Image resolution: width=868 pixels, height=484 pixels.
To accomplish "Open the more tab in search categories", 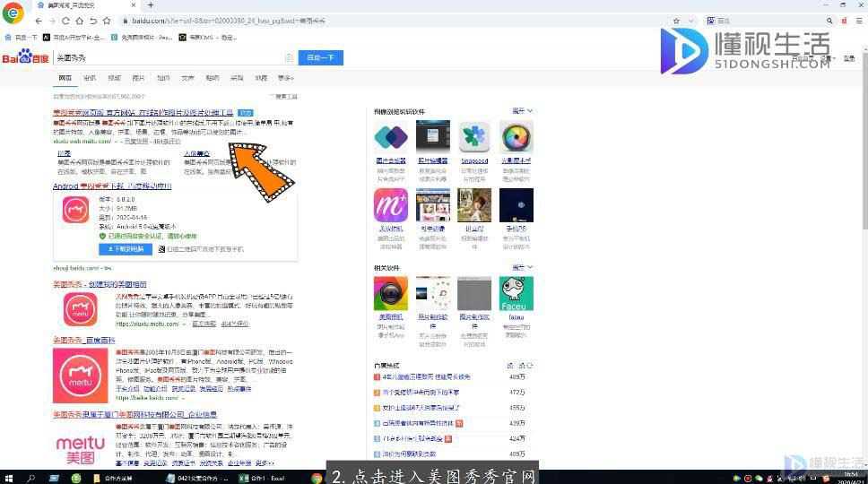I will 286,78.
